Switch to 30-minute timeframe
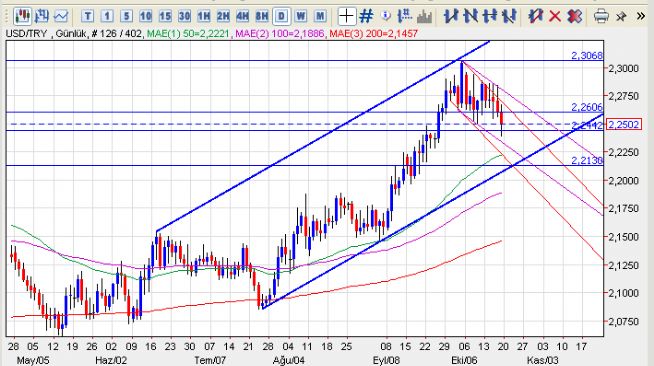Image resolution: width=654 pixels, height=366 pixels. point(184,16)
